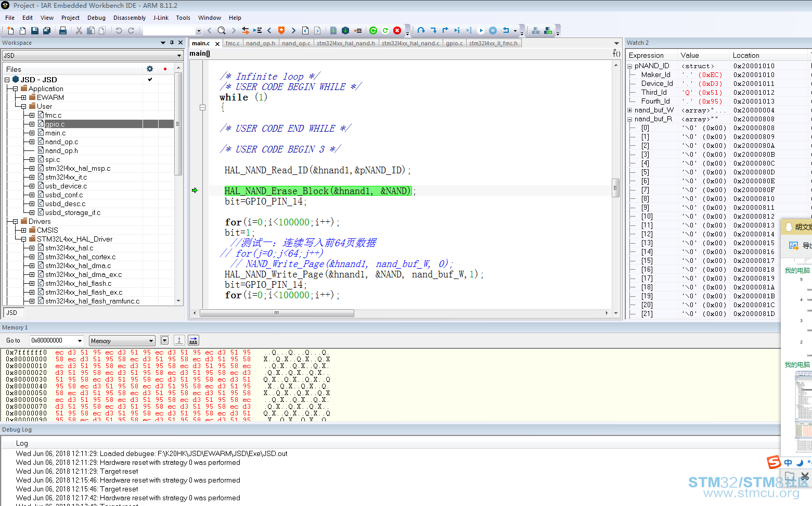Switch to the stm32l4xx_hal_nand.c tab
This screenshot has width=812, height=506.
pyautogui.click(x=410, y=43)
